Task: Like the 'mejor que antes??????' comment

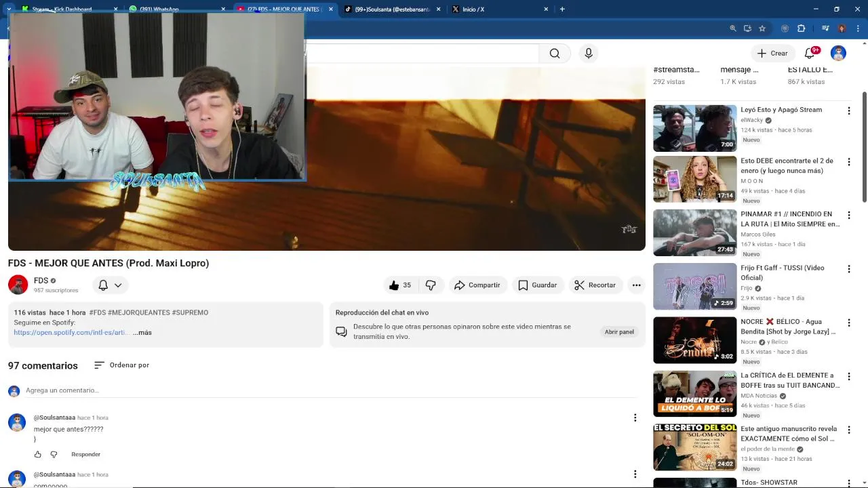Action: [x=38, y=455]
